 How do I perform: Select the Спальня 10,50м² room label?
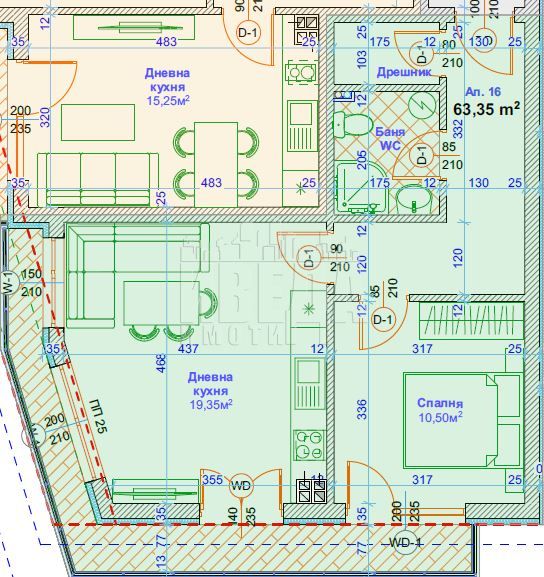tap(440, 410)
